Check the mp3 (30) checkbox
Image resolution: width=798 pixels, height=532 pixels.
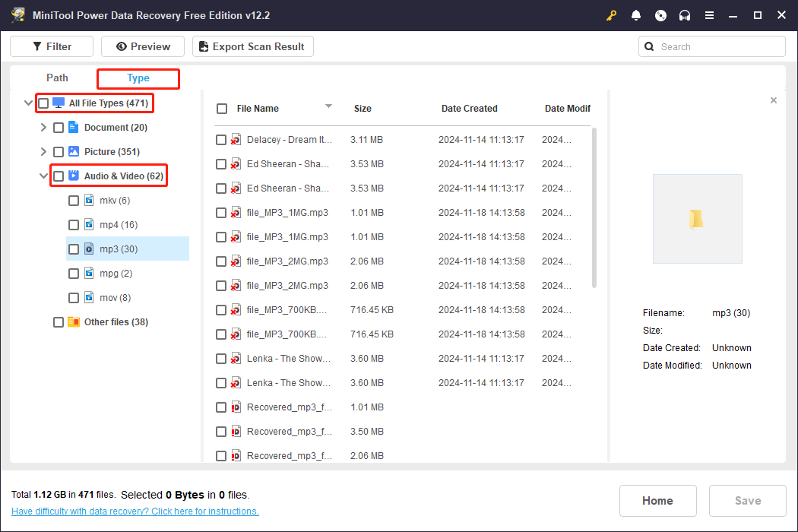point(74,249)
